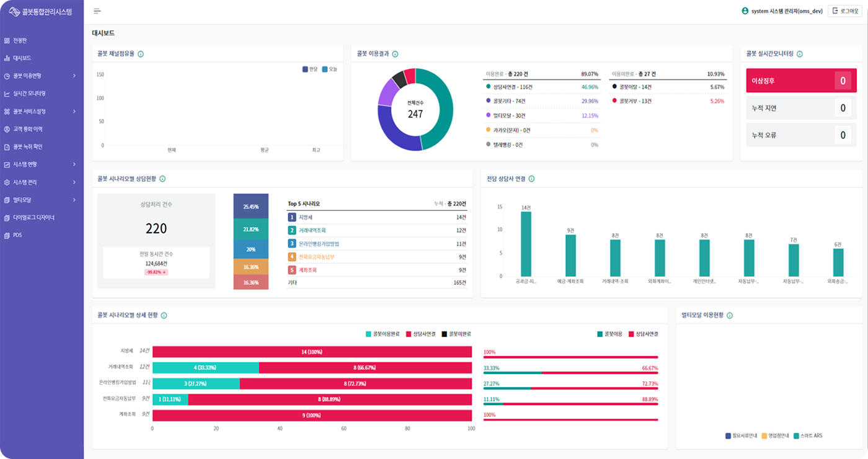Click the 콜봇통합관리시스템 logo
Image resolution: width=868 pixels, height=459 pixels.
pos(41,12)
